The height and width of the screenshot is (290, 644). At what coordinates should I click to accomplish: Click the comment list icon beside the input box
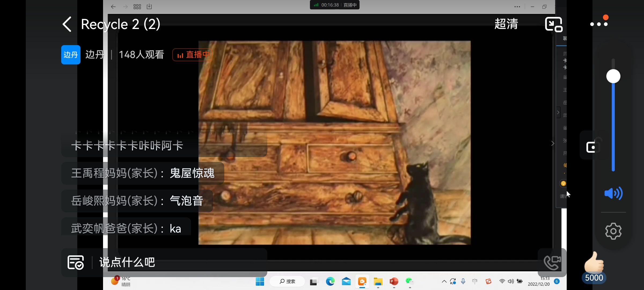click(76, 262)
